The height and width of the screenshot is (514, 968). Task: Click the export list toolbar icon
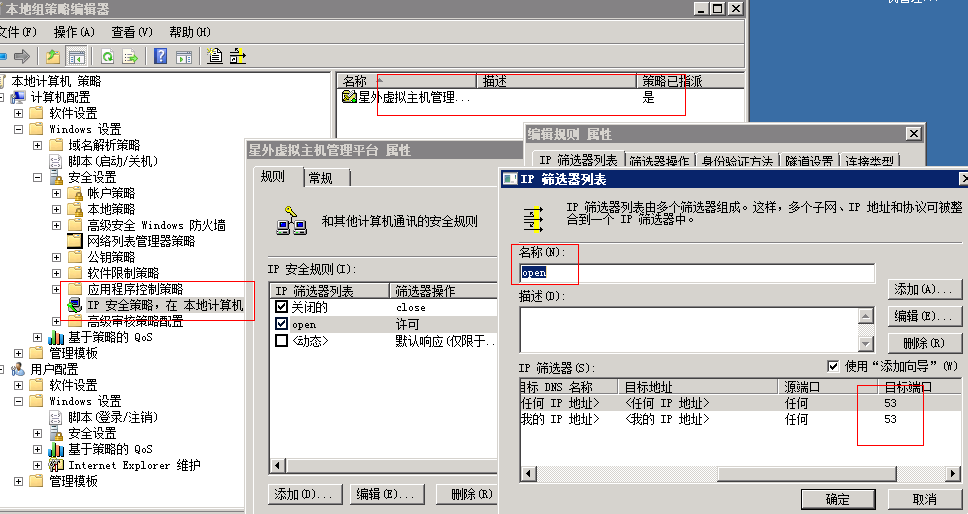tap(128, 56)
